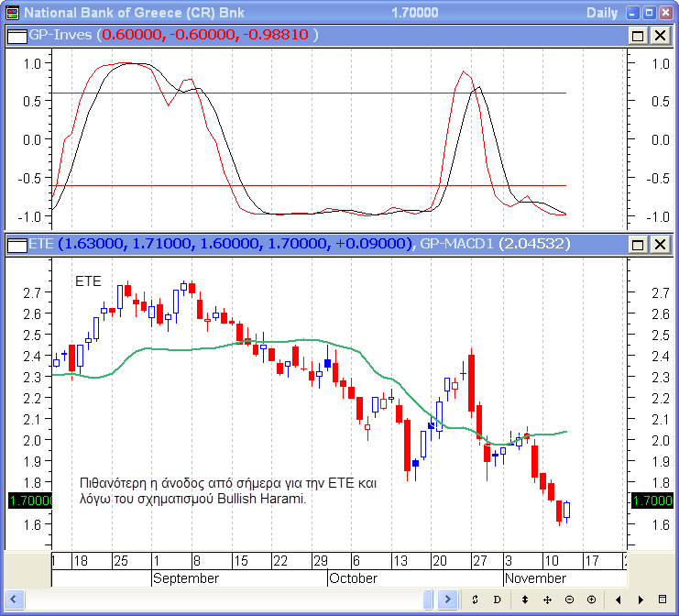Open the GP-Inves pane menu icon
This screenshot has height=616, width=679.
16,35
